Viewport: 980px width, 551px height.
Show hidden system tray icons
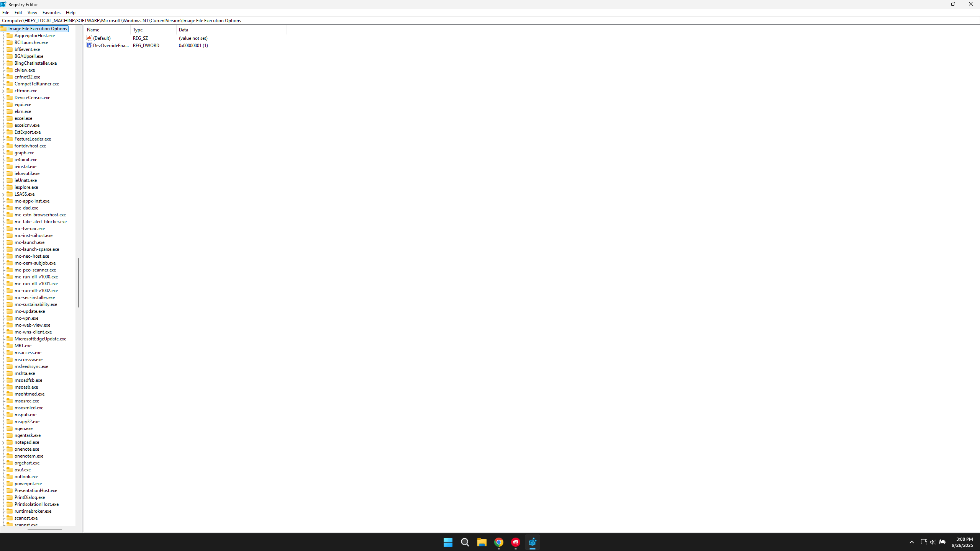[912, 542]
